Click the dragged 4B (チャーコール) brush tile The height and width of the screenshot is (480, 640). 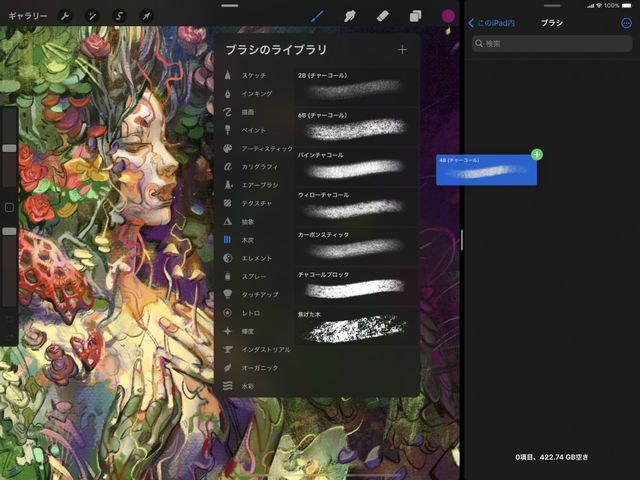pos(486,170)
